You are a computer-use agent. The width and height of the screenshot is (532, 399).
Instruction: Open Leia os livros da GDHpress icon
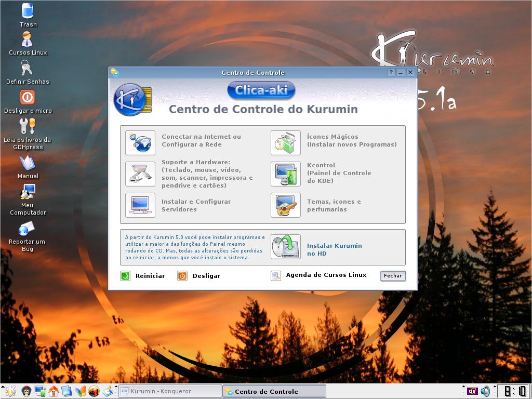(x=27, y=126)
